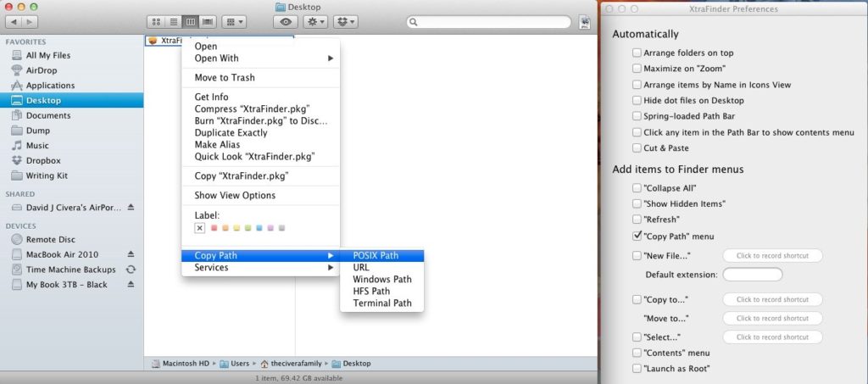Select Make Alias menu item

click(260, 144)
